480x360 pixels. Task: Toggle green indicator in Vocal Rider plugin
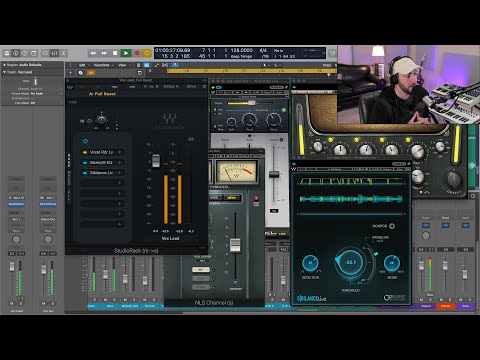pyautogui.click(x=283, y=110)
